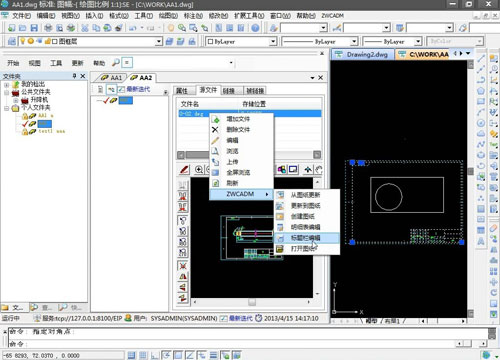Click 全屏浏览 in the context menu
This screenshot has height=360, width=500.
tap(242, 172)
